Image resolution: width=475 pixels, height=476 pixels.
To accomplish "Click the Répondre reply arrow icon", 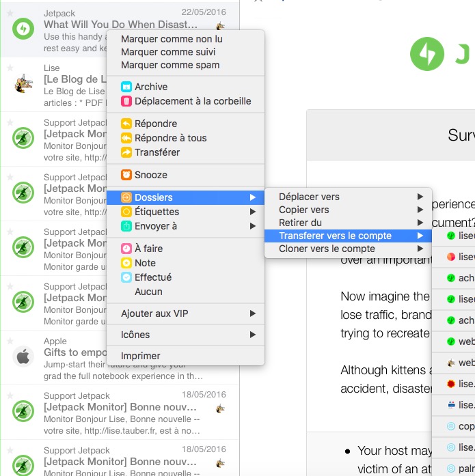I will pos(126,124).
